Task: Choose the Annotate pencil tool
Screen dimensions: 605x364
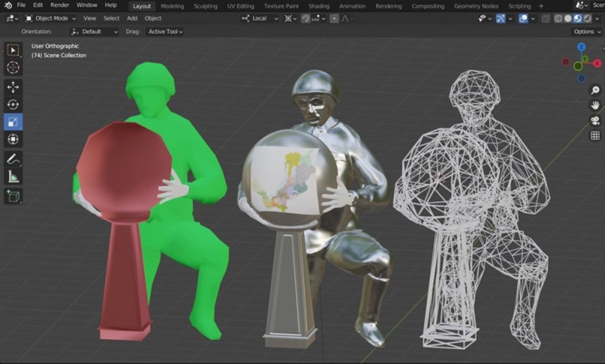Action: click(x=13, y=159)
